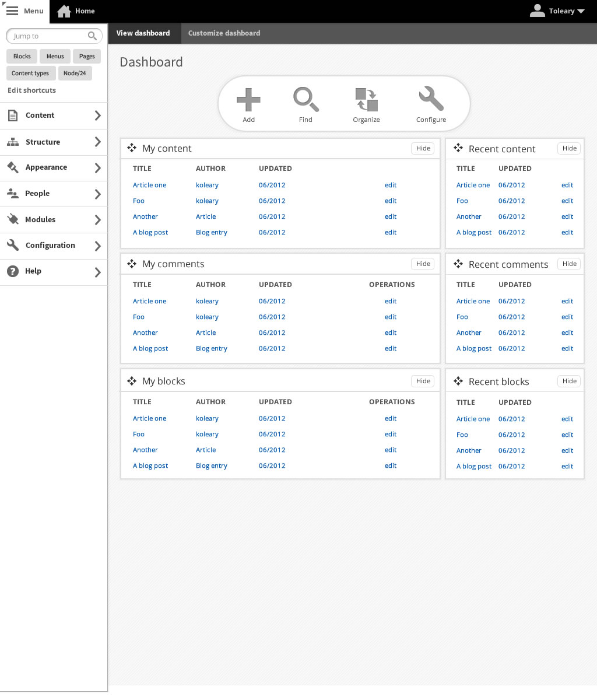Click the user avatar icon beside Toleary

537,10
